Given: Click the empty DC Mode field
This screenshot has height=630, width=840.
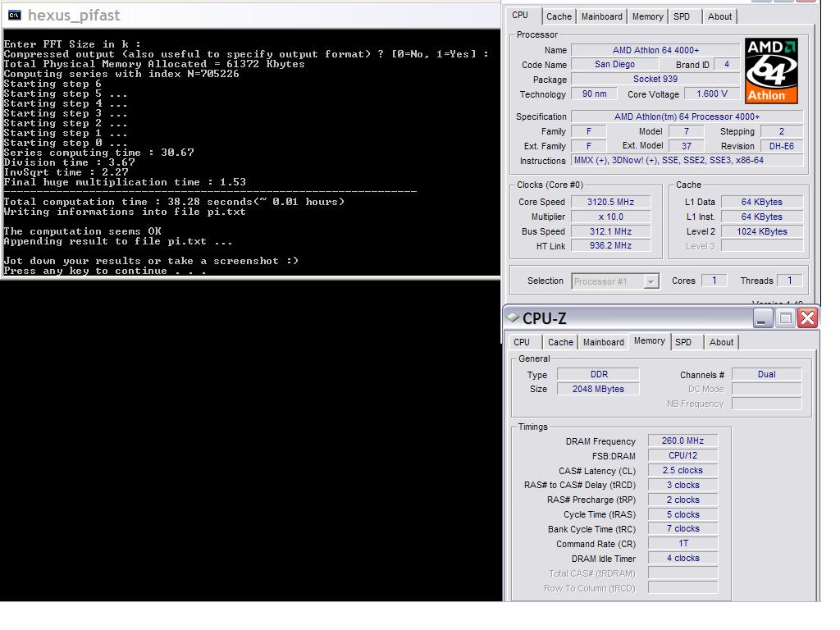Looking at the screenshot, I should point(767,389).
